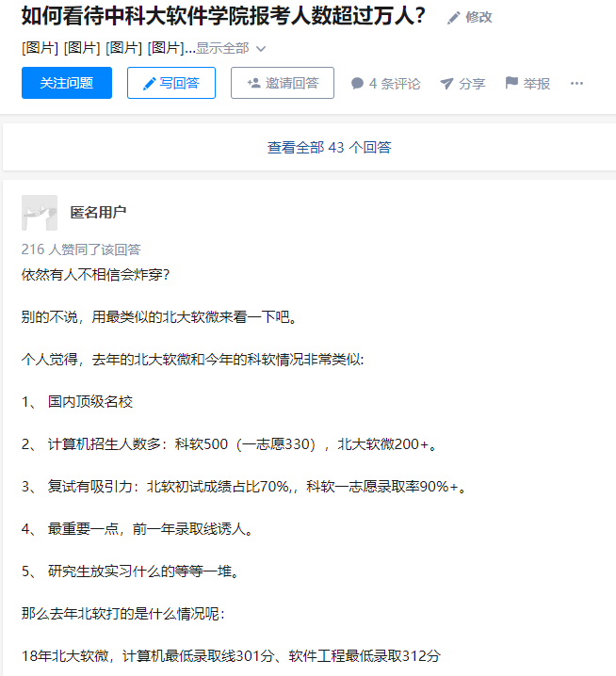The height and width of the screenshot is (676, 616).
Task: Click the line 别的不说,用最类似的北大软微来看一下吧
Action: click(159, 317)
